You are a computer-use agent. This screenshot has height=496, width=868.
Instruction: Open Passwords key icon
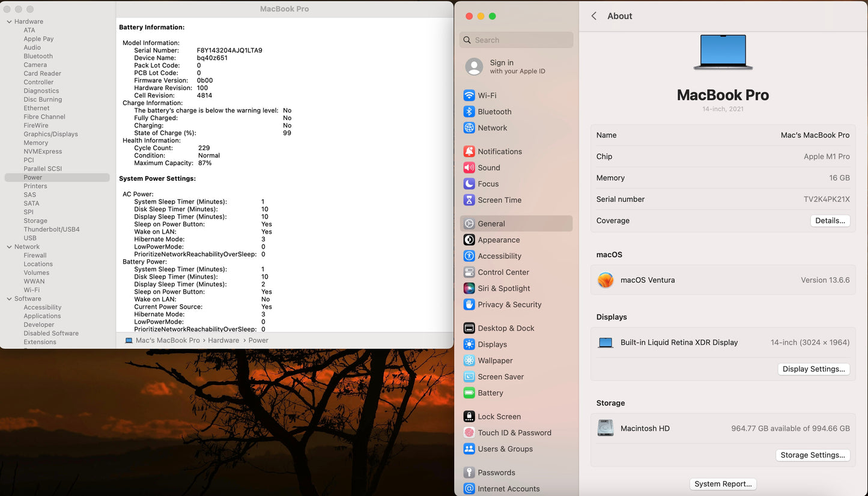pos(469,472)
